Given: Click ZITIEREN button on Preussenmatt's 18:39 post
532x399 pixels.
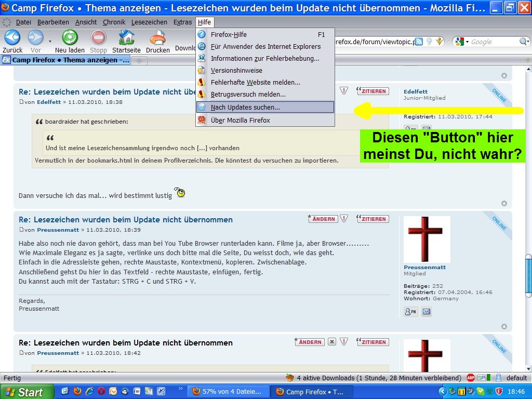Looking at the screenshot, I should click(373, 219).
